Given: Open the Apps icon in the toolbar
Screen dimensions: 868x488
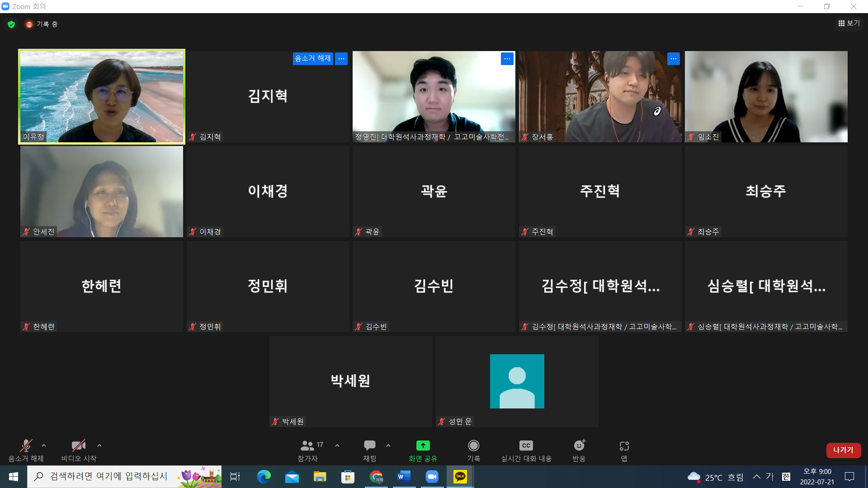Looking at the screenshot, I should pos(624,446).
